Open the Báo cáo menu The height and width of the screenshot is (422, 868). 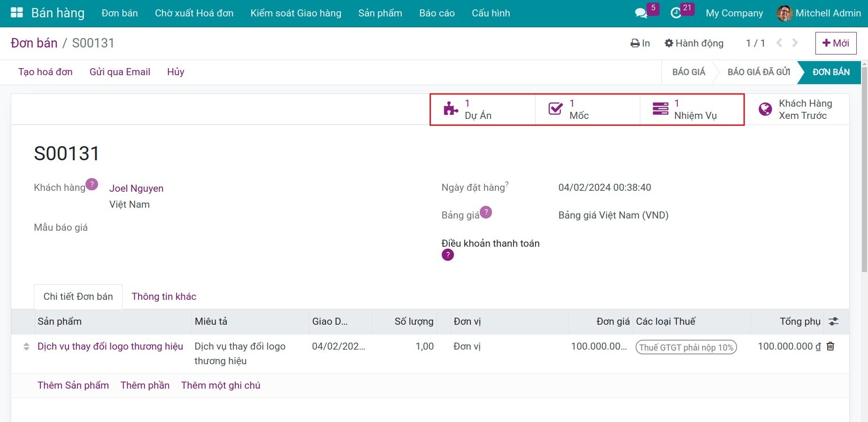[437, 13]
